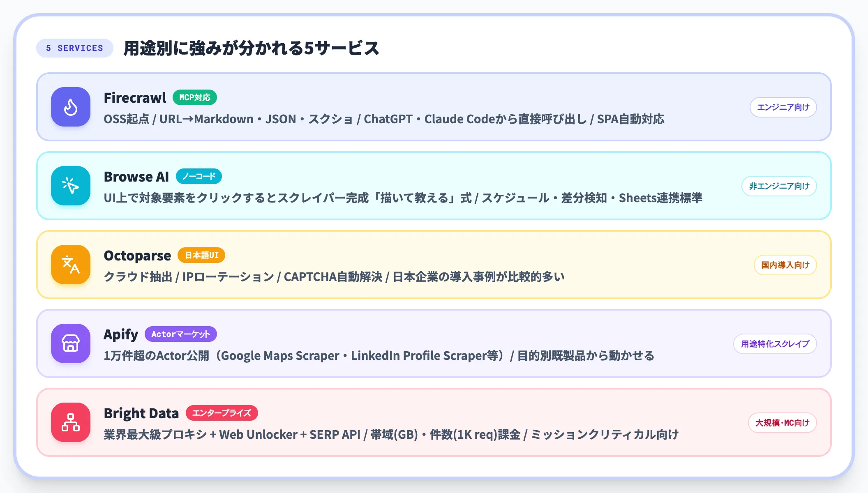
Task: Click the purple Actorマーケット badge
Action: [x=181, y=334]
